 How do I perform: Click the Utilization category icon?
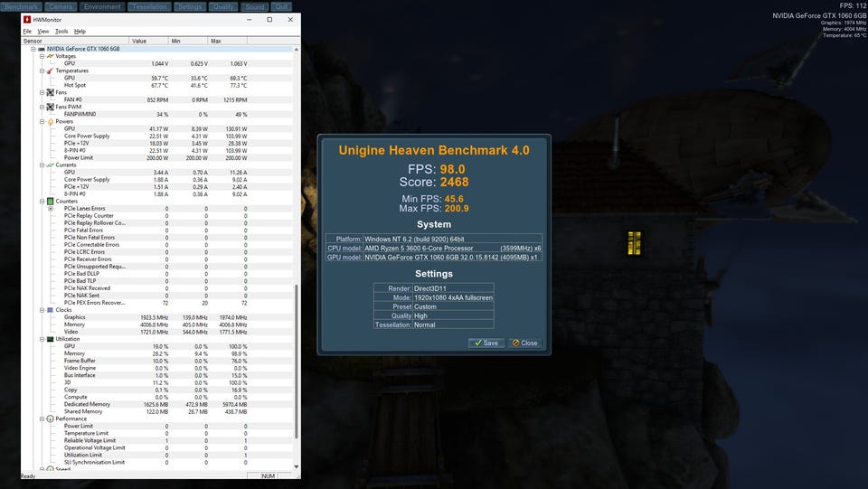pos(51,339)
